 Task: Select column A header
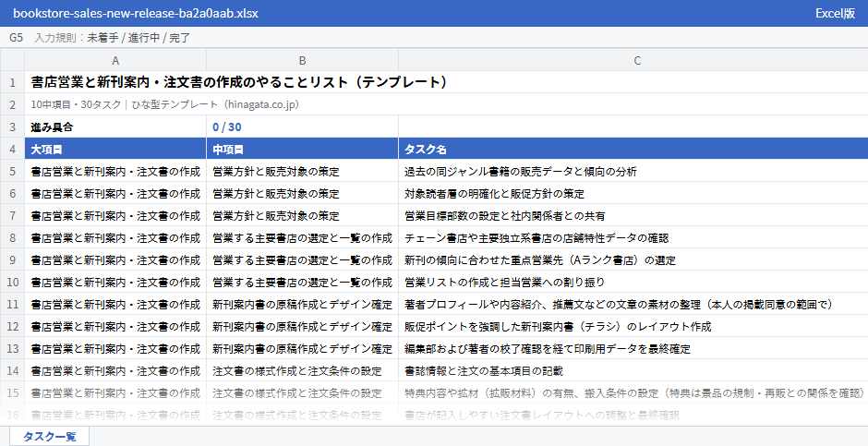click(x=115, y=60)
